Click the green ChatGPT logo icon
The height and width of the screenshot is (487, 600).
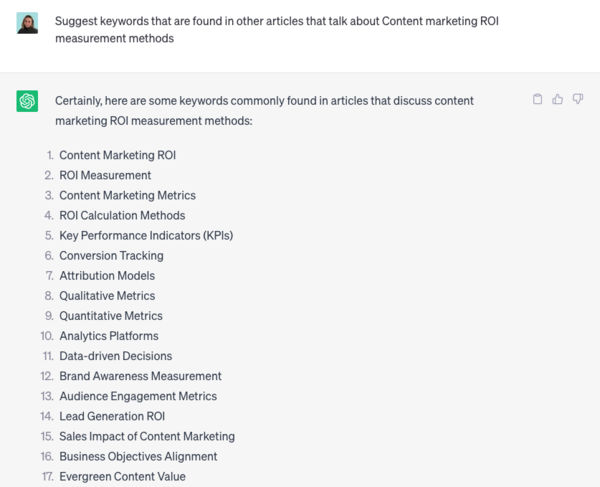tap(27, 101)
